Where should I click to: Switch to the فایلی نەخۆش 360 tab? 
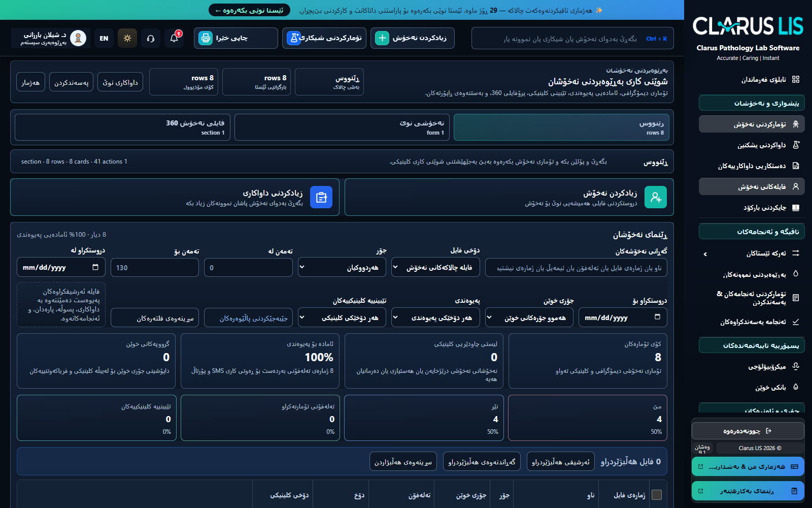(122, 127)
